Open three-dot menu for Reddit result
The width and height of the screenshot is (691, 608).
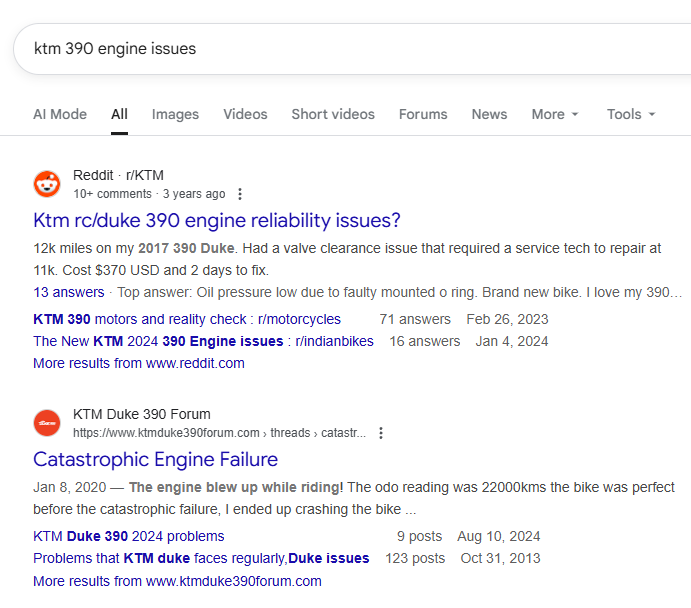[x=240, y=194]
